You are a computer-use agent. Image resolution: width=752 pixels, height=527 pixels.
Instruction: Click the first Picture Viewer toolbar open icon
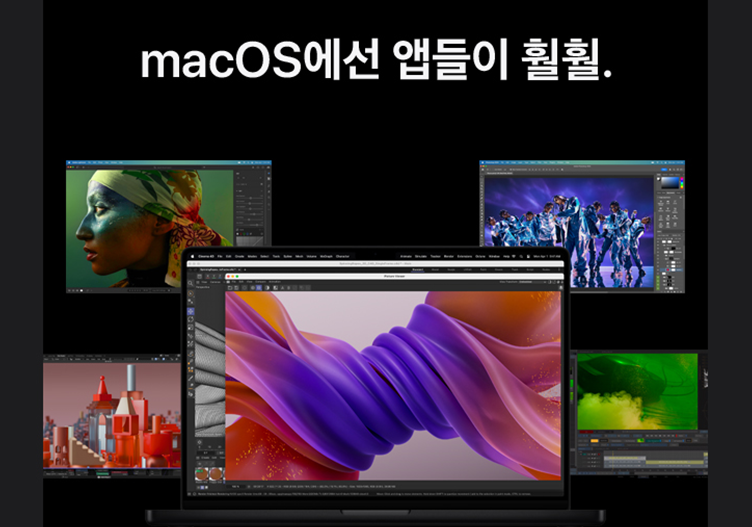(x=230, y=288)
